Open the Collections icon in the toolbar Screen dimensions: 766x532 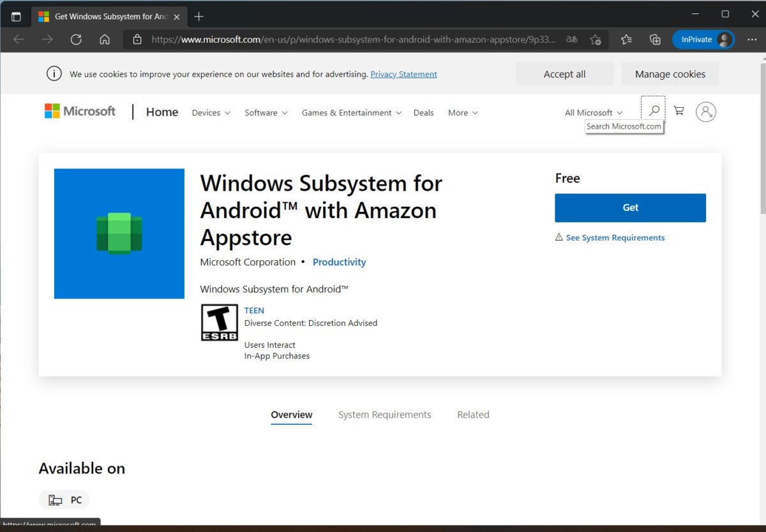tap(655, 40)
